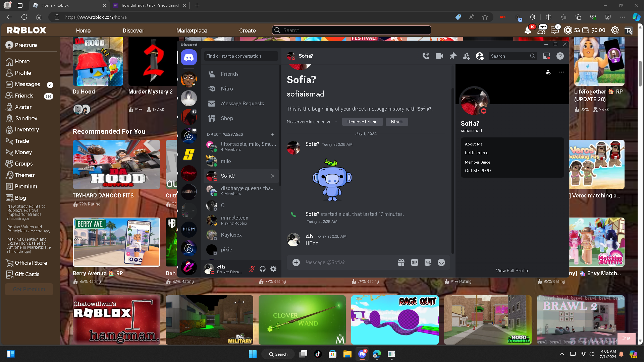
Task: Open Roblox notifications bell
Action: (528, 31)
